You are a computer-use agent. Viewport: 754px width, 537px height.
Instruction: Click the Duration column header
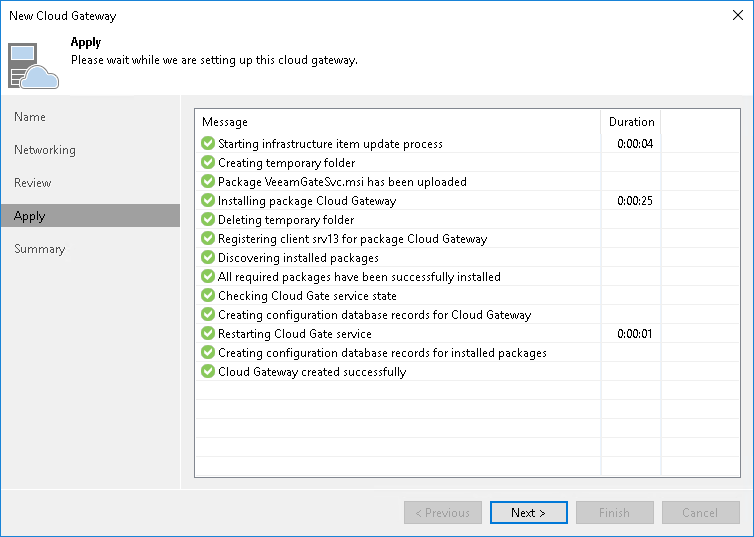pos(632,122)
